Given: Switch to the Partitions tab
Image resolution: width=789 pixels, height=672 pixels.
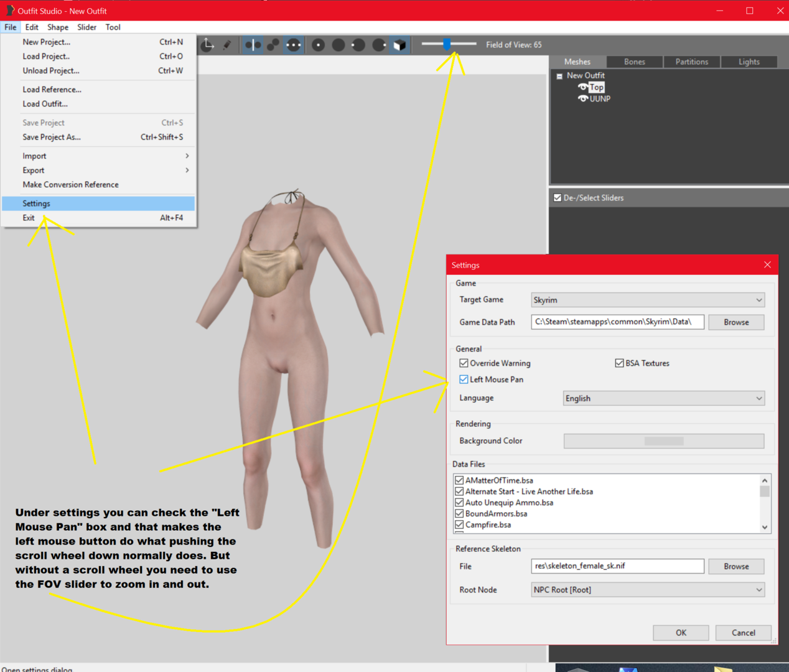Looking at the screenshot, I should pos(692,62).
